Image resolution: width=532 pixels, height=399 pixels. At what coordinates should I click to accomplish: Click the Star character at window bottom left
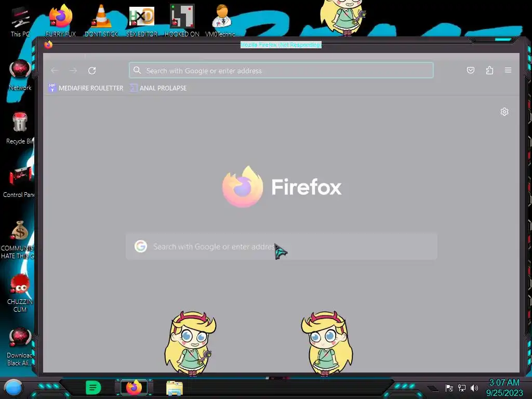[190, 343]
